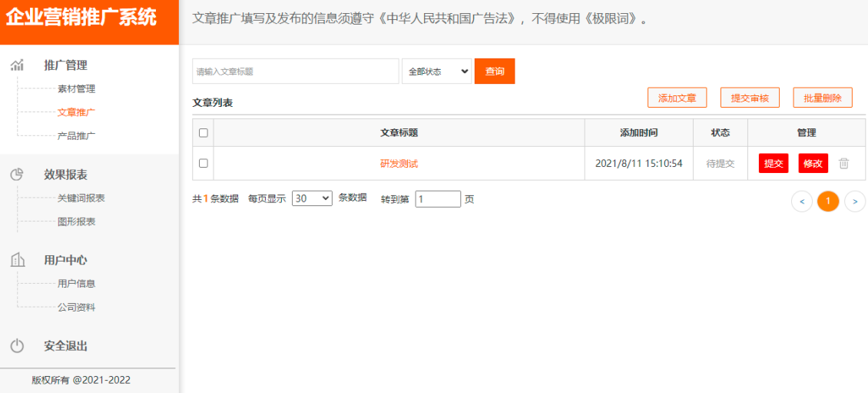The width and height of the screenshot is (868, 393).
Task: Click the article title search input field
Action: [x=295, y=72]
